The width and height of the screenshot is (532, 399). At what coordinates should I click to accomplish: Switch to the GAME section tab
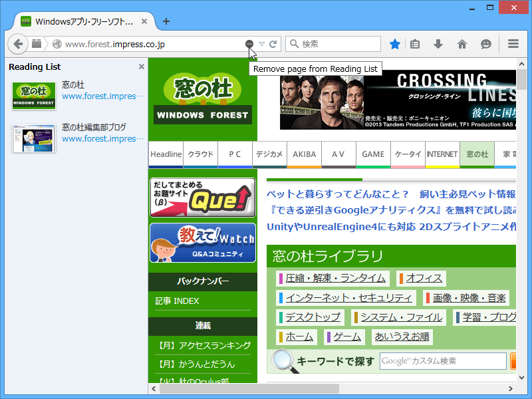tap(372, 154)
